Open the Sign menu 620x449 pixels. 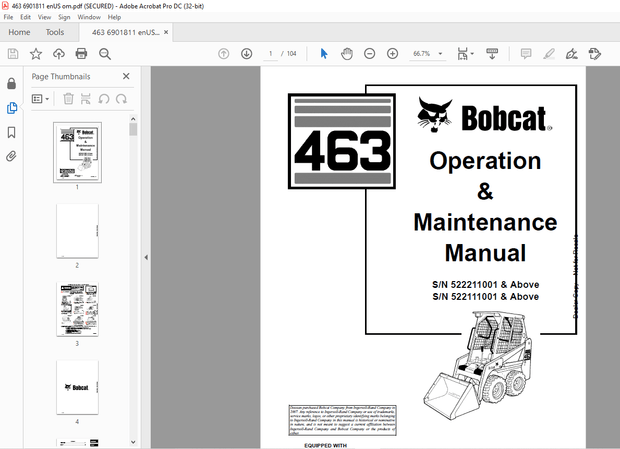[64, 17]
